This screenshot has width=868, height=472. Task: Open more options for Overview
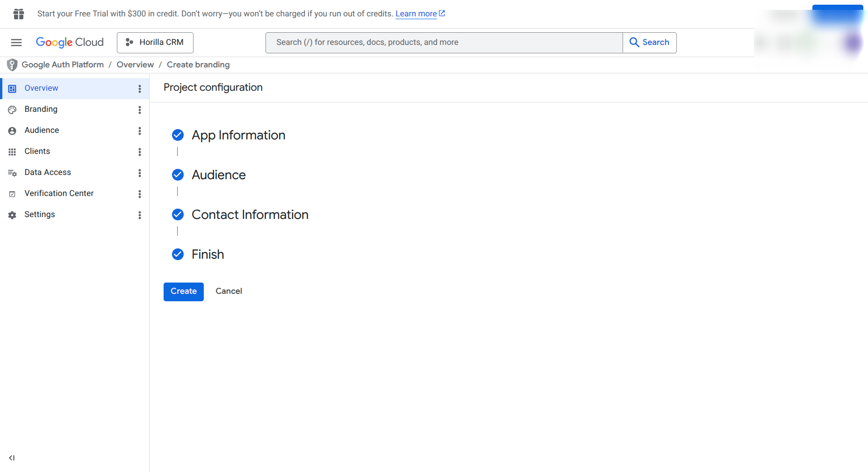pos(139,88)
